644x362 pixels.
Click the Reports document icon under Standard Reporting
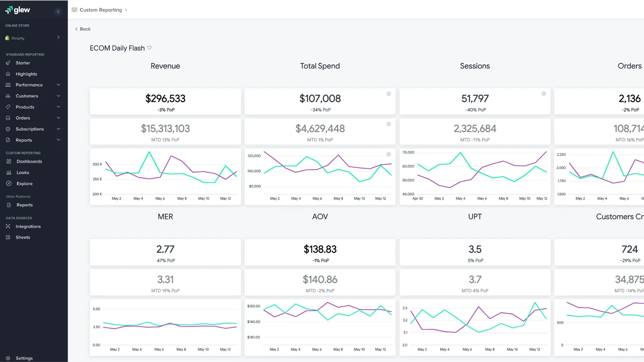pyautogui.click(x=8, y=140)
